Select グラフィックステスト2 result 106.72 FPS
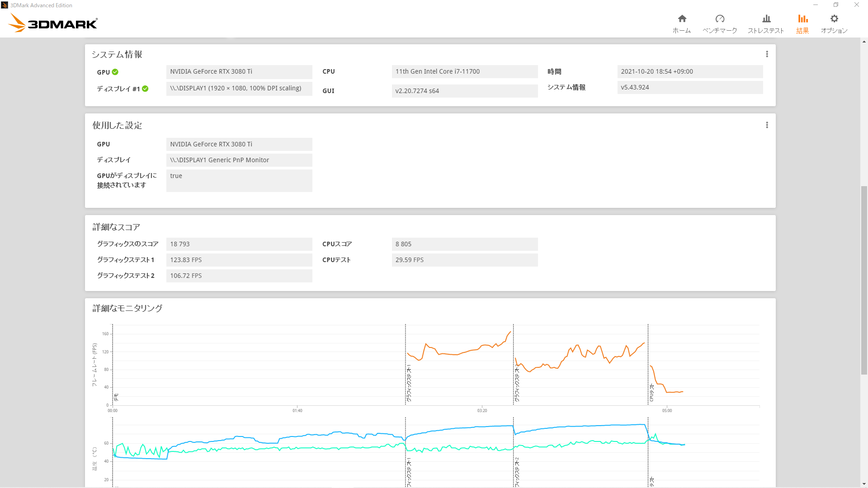Viewport: 868px width, 488px height. tap(239, 276)
